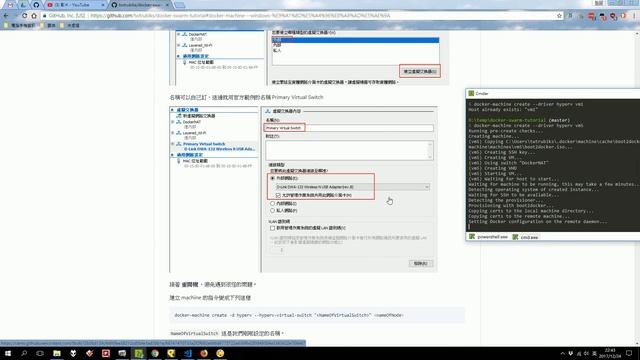Click the white cat-face taskbar icon
The height and width of the screenshot is (360, 640).
(x=73, y=353)
